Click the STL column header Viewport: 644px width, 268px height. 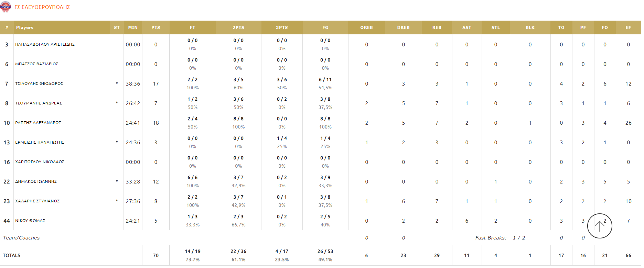click(495, 27)
